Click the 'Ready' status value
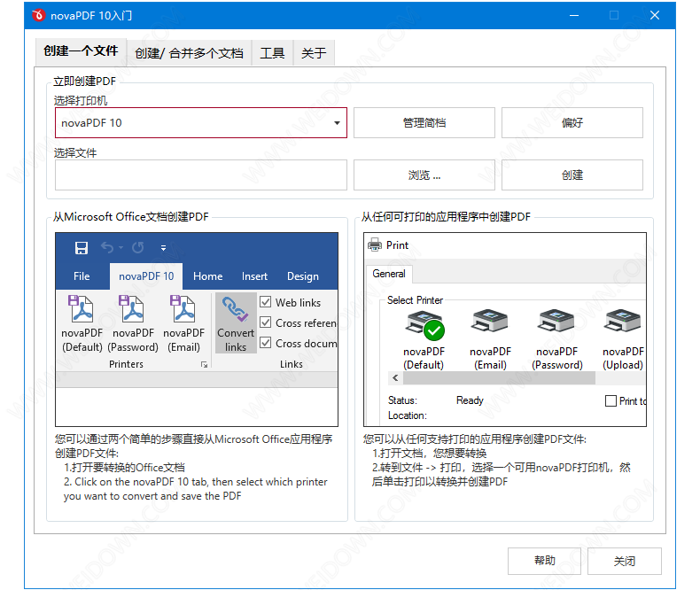Viewport: 700px width, 590px height. coord(470,400)
